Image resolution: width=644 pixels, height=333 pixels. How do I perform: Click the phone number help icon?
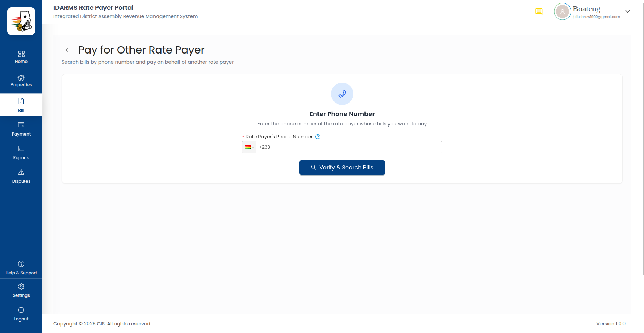(x=318, y=137)
